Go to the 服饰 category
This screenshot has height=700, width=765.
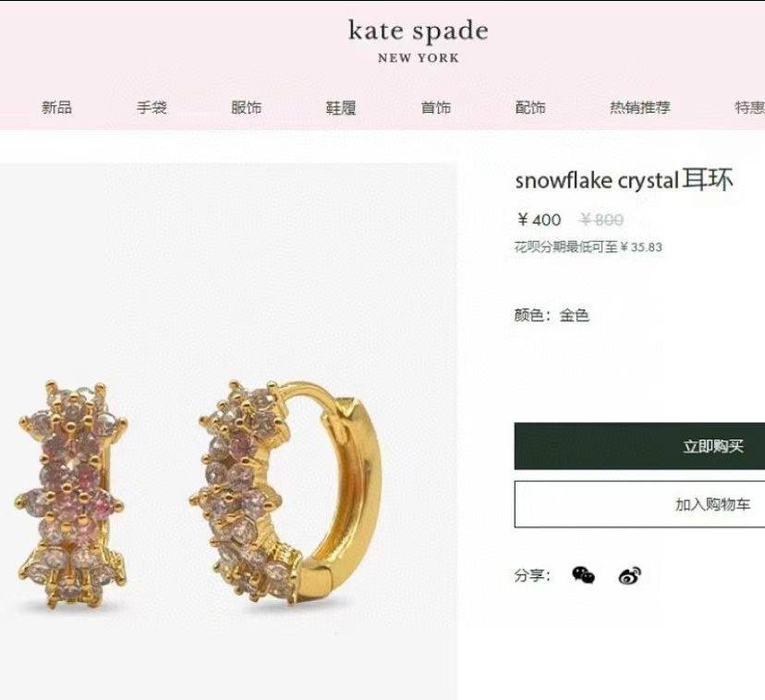click(247, 107)
